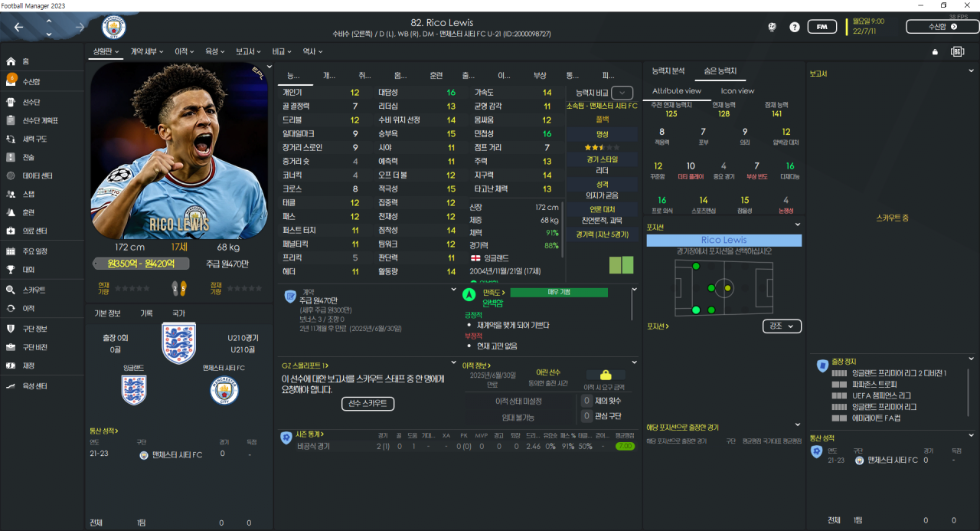The width and height of the screenshot is (980, 531).
Task: Switch to Attribute view
Action: [x=677, y=90]
